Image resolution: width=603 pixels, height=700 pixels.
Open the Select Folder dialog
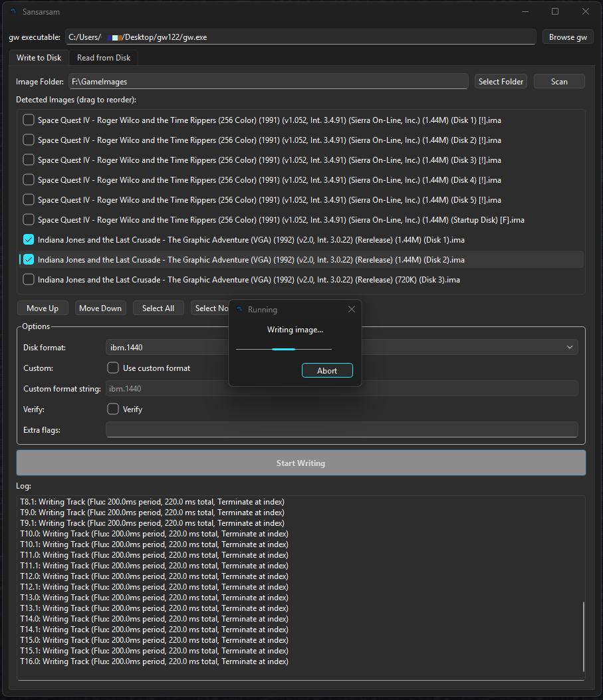[501, 82]
